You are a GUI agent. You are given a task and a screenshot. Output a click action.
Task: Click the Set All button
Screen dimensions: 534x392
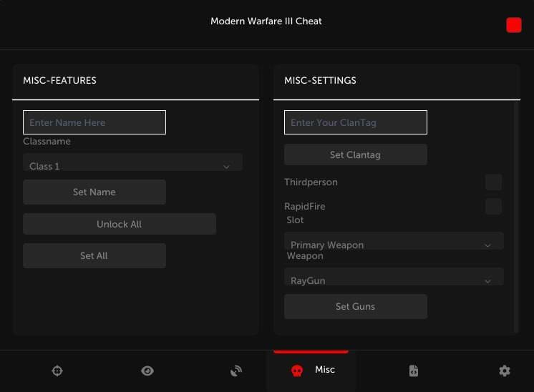click(x=94, y=255)
